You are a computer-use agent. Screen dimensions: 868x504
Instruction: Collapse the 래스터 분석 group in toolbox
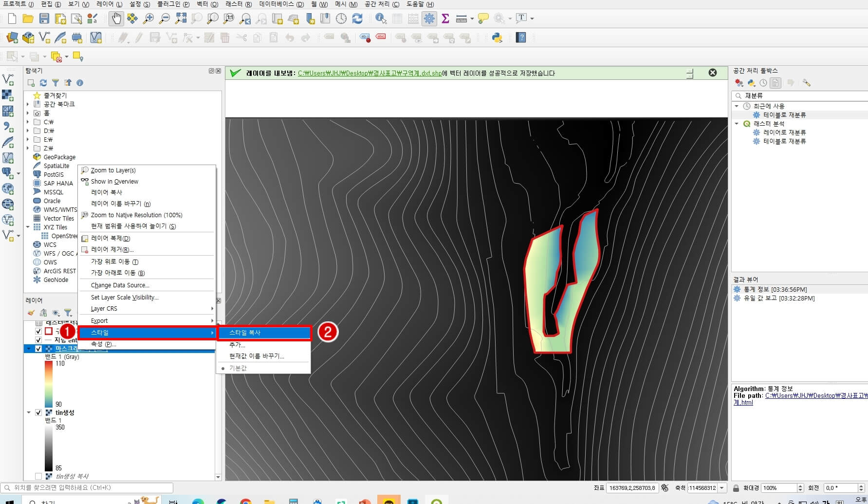737,124
